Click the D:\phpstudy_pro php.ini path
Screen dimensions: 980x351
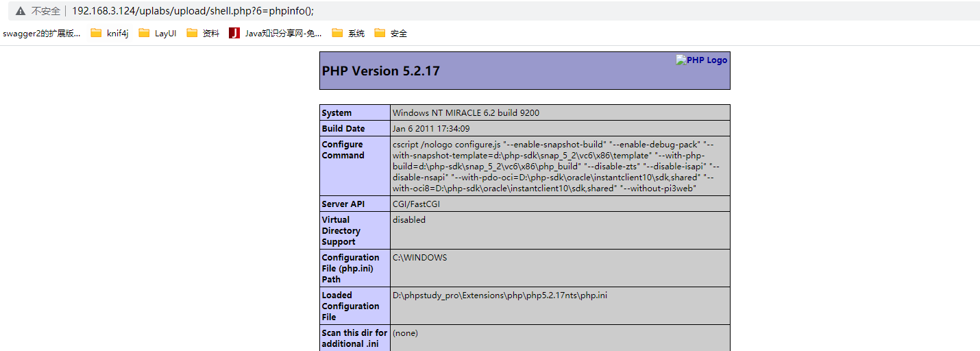(x=500, y=295)
